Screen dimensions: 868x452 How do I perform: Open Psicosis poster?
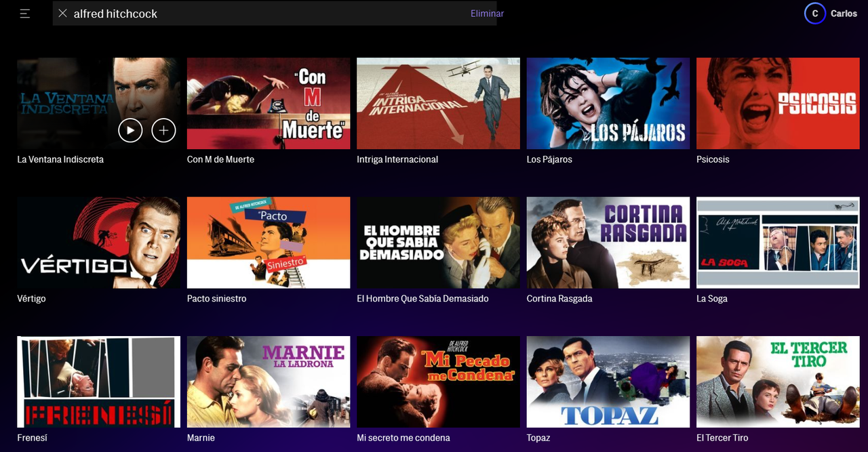point(778,103)
